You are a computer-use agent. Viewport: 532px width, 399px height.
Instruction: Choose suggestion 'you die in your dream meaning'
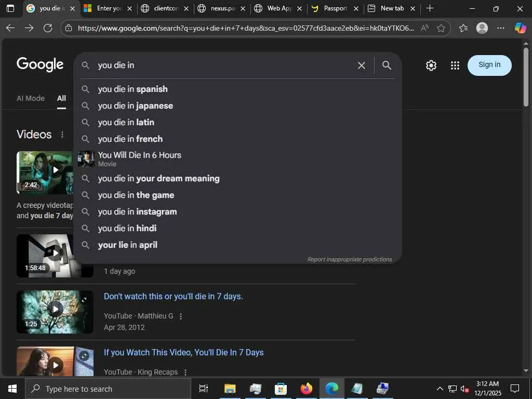tap(238, 179)
